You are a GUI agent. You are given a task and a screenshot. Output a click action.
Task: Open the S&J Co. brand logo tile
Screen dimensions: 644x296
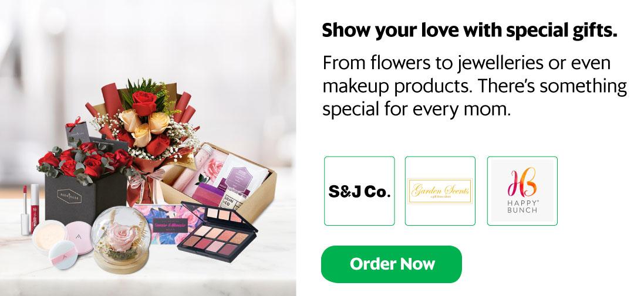(359, 191)
